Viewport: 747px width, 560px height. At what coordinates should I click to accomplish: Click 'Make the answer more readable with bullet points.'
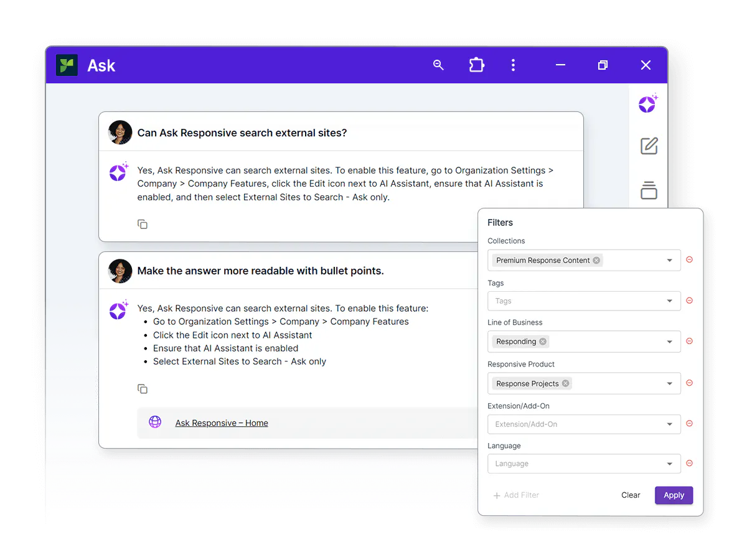pyautogui.click(x=260, y=271)
